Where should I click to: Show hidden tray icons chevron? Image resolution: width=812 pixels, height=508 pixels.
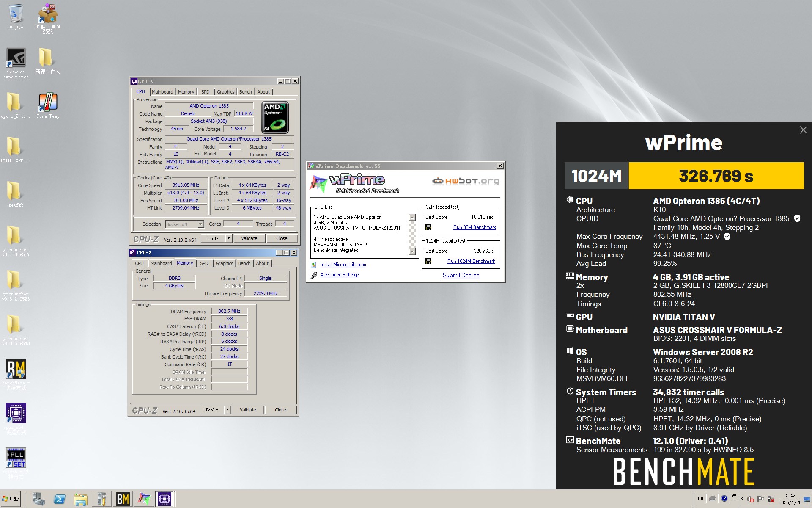tap(741, 499)
